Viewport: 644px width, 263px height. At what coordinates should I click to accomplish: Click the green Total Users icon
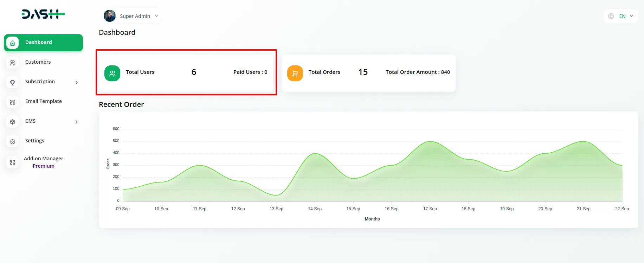click(112, 73)
